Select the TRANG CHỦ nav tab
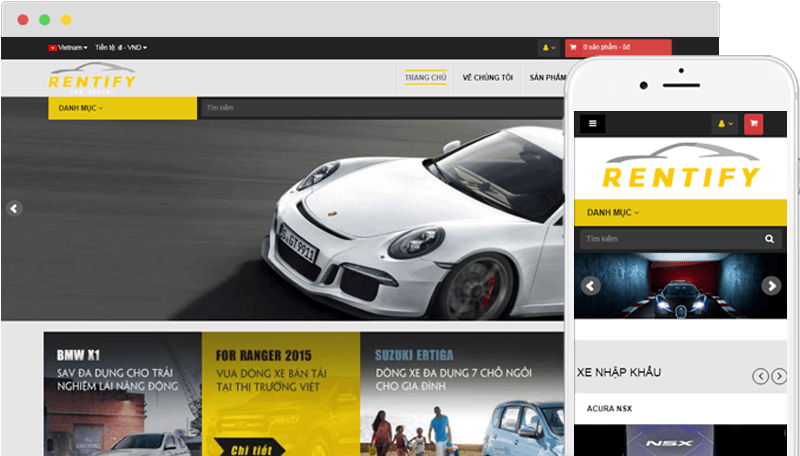Screen dimensions: 800x456 [x=425, y=77]
